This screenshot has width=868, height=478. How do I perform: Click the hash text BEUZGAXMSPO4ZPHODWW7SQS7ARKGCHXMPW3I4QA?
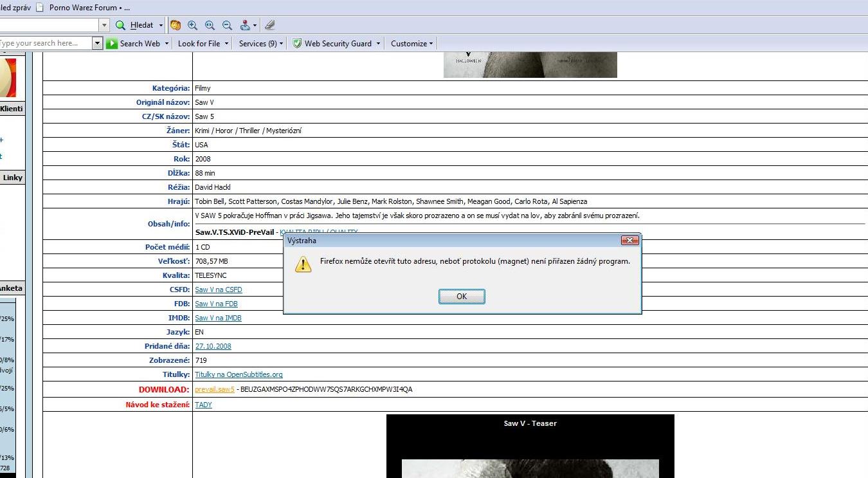(x=327, y=390)
